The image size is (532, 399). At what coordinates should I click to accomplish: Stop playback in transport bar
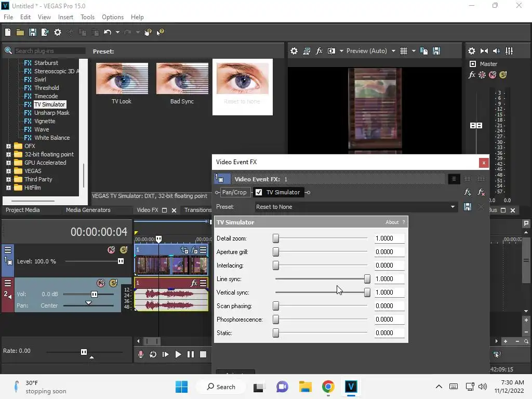pyautogui.click(x=203, y=354)
